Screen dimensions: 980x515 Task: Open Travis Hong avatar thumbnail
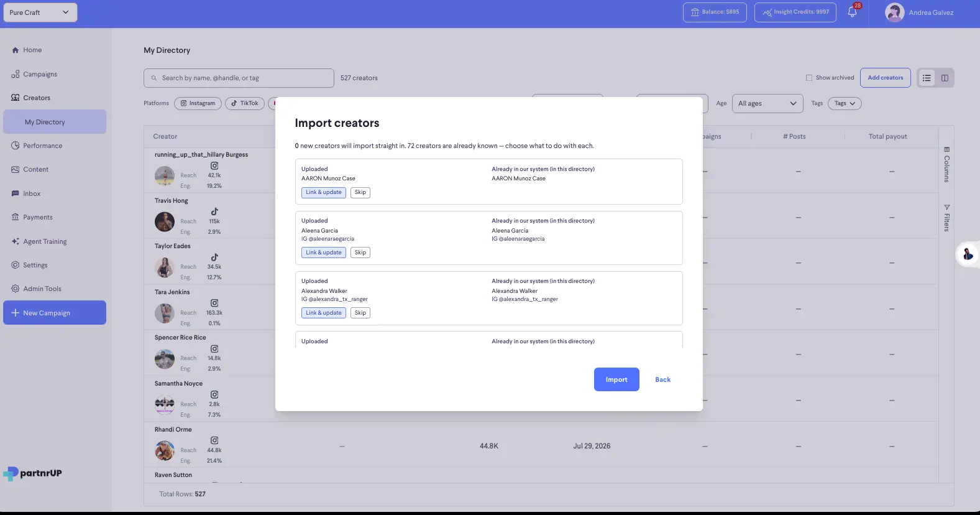tap(165, 222)
